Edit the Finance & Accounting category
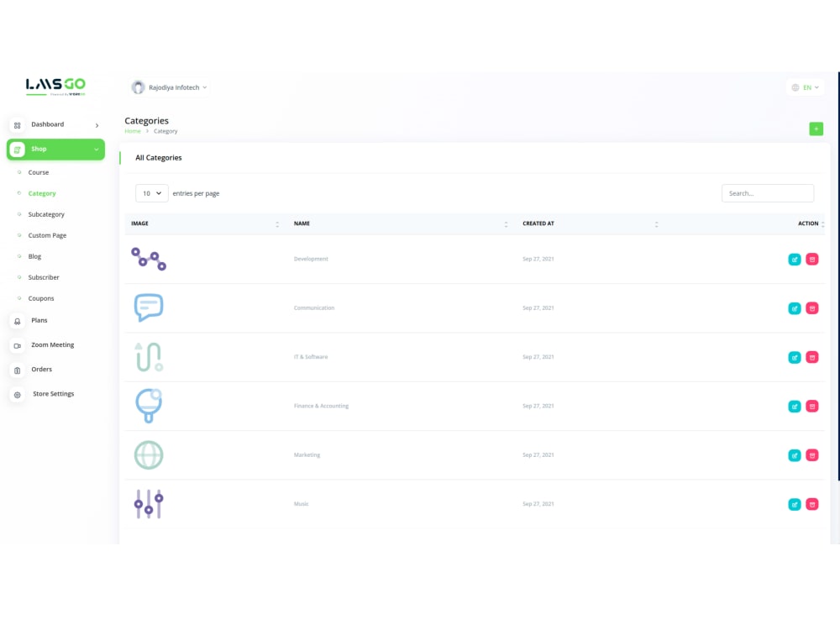The width and height of the screenshot is (840, 630). (795, 406)
